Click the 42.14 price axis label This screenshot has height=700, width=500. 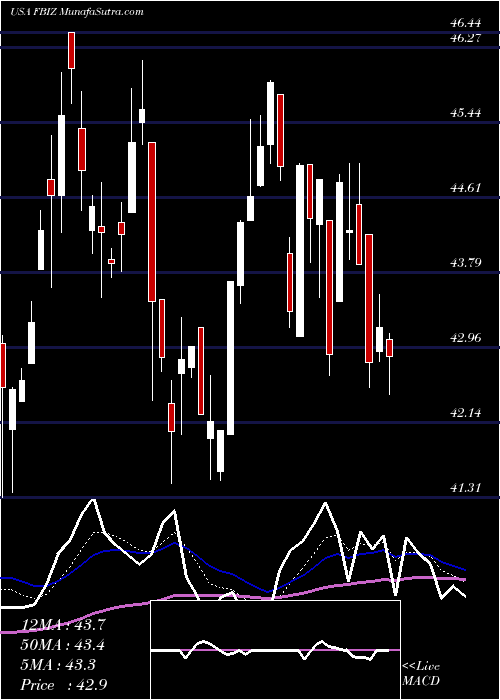tap(465, 412)
